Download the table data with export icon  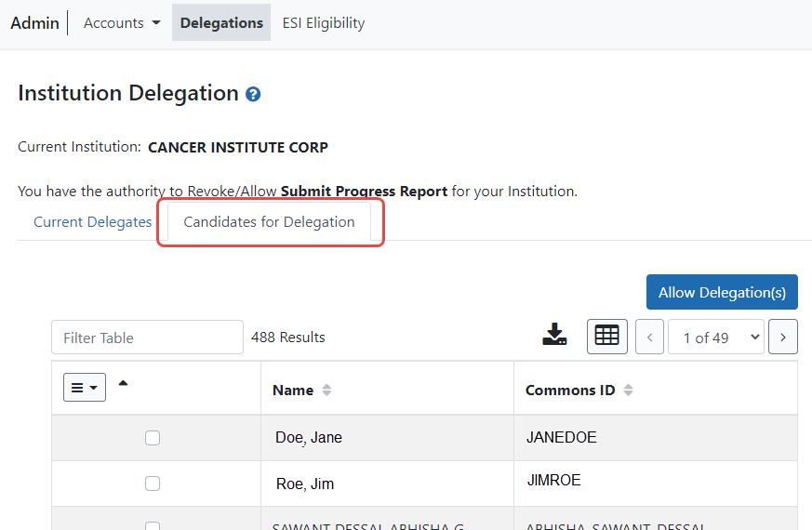pos(554,336)
